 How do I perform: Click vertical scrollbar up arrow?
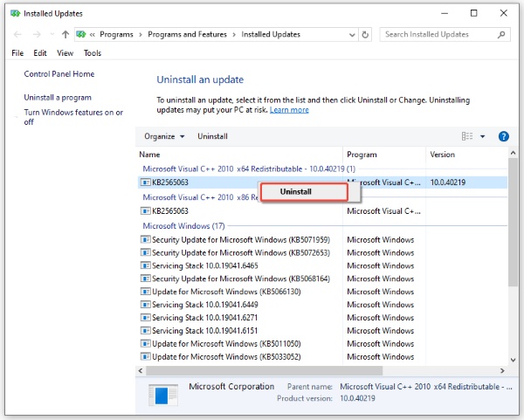pyautogui.click(x=513, y=153)
